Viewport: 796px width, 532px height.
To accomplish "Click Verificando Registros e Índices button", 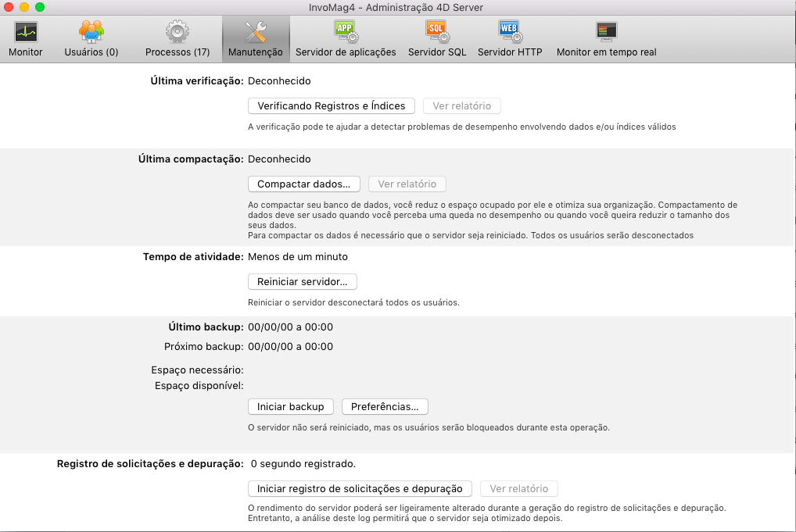I will point(332,106).
